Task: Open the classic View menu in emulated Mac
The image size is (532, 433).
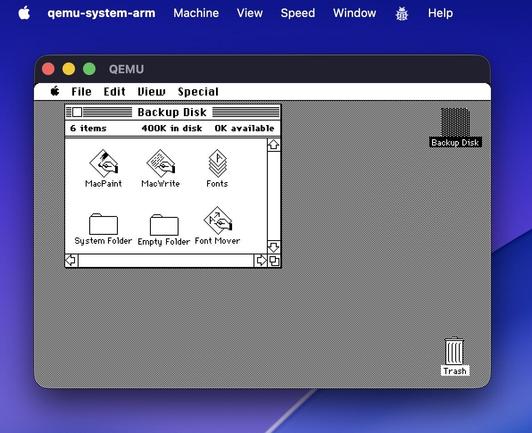Action: click(x=151, y=92)
